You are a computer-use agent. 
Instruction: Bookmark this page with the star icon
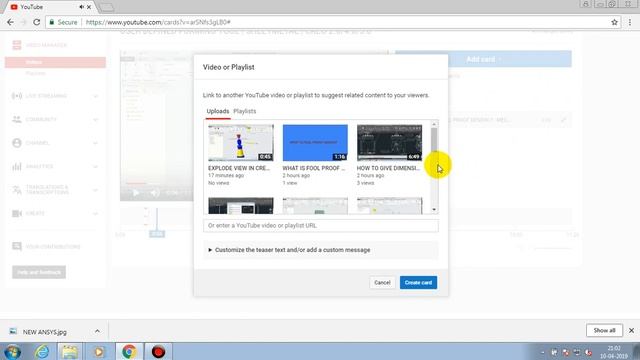614,22
